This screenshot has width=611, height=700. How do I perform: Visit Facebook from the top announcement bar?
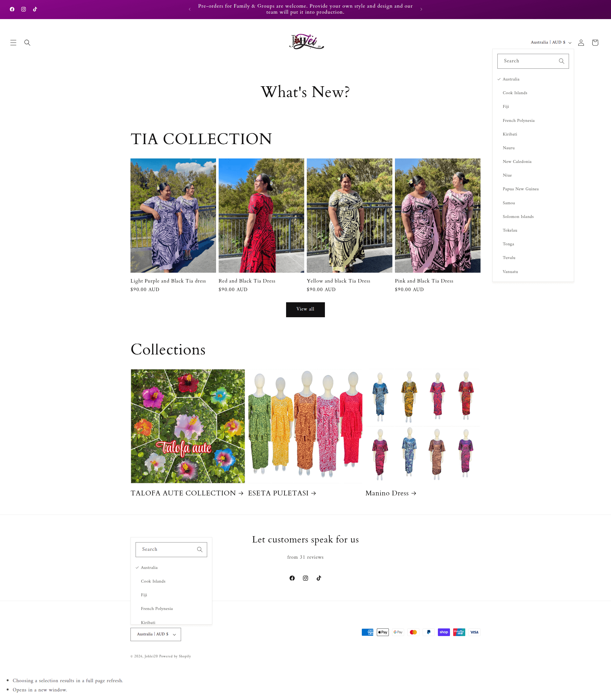(12, 9)
